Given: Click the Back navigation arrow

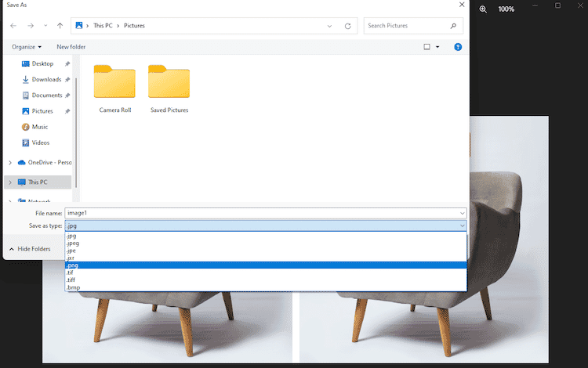Looking at the screenshot, I should 13,26.
